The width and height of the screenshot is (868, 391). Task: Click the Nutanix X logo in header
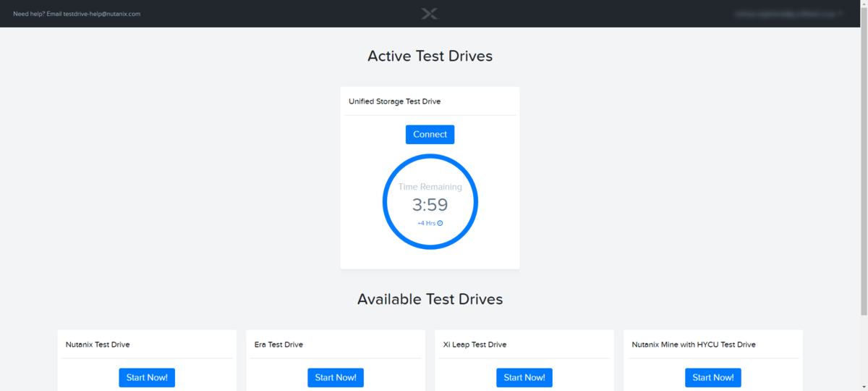coord(430,14)
